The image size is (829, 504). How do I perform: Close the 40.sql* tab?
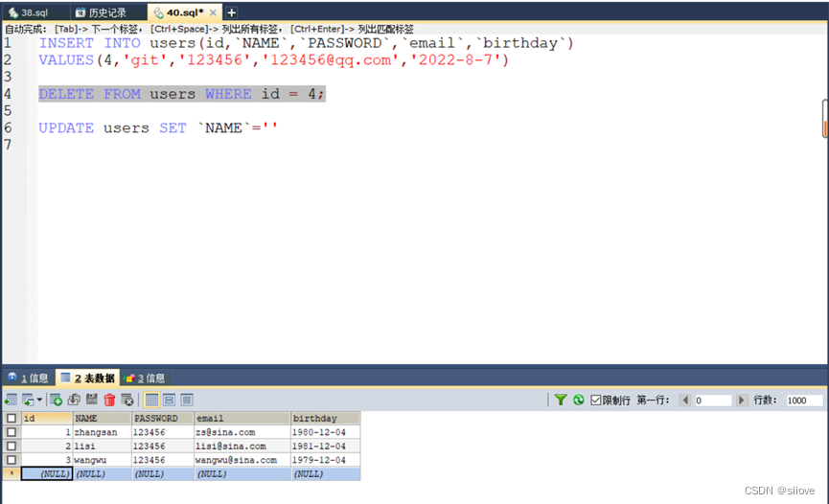[x=213, y=12]
